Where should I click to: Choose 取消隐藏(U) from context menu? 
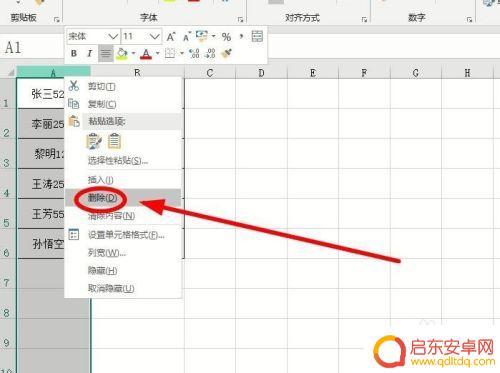coord(124,288)
